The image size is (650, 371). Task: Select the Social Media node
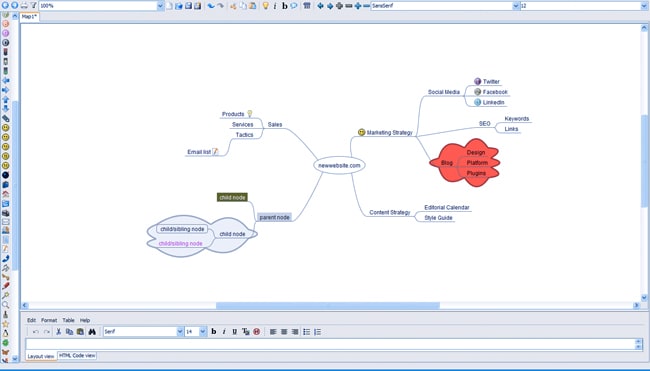444,92
